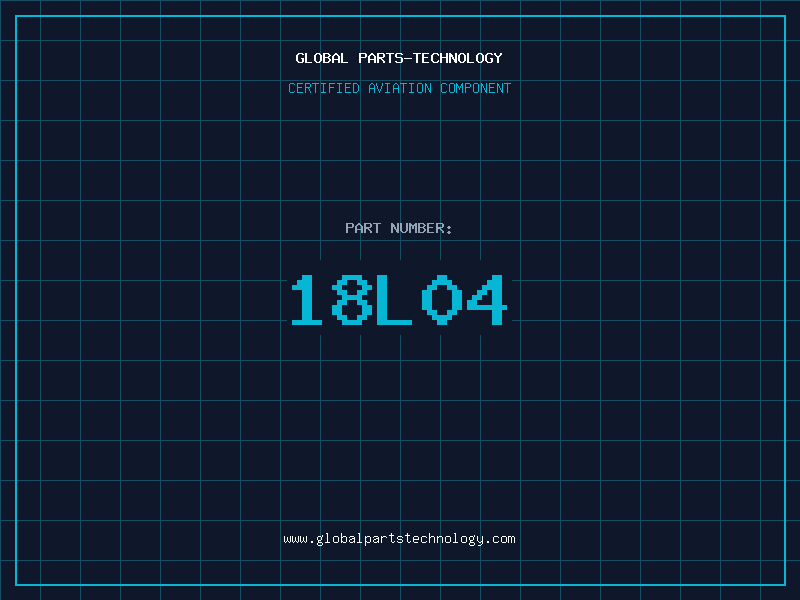Select the word PART in the label
This screenshot has width=800, height=600.
pyautogui.click(x=363, y=228)
